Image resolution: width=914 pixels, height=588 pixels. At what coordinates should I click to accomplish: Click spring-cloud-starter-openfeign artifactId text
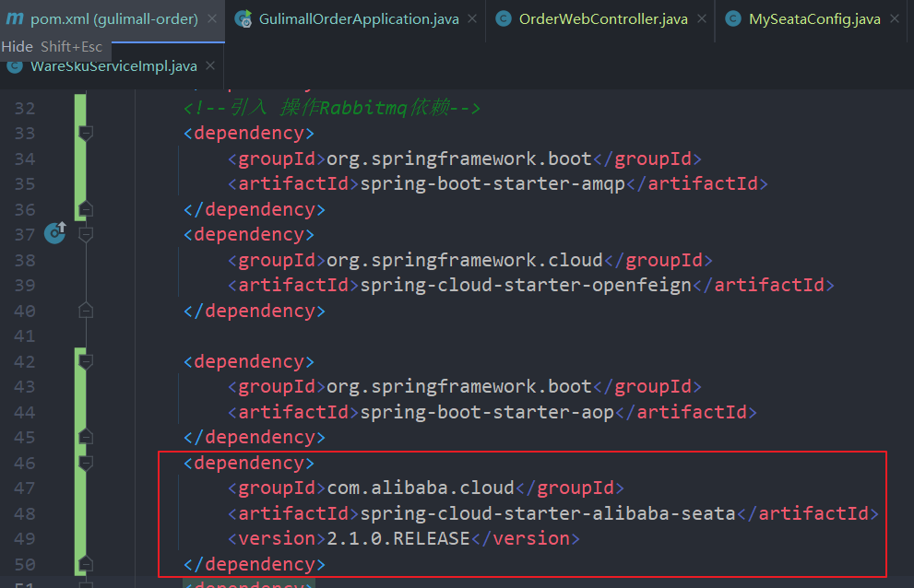tap(526, 285)
